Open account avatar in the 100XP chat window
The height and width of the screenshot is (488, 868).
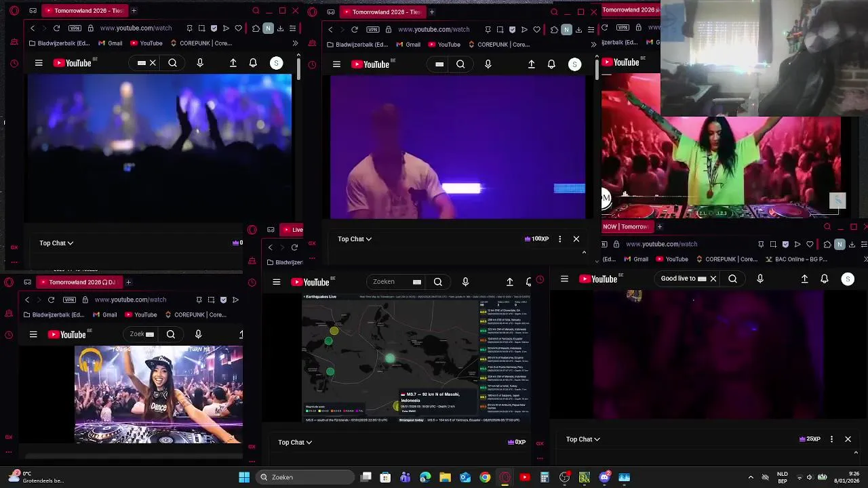(574, 64)
